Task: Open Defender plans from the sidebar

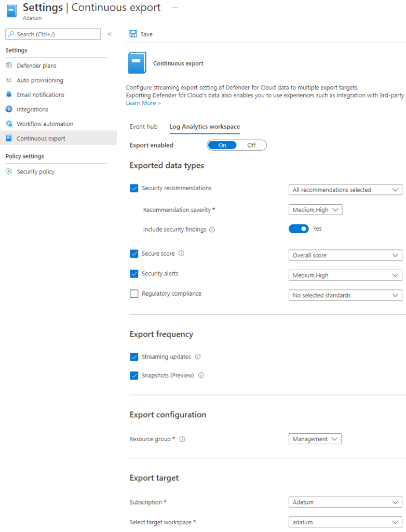Action: click(x=36, y=66)
